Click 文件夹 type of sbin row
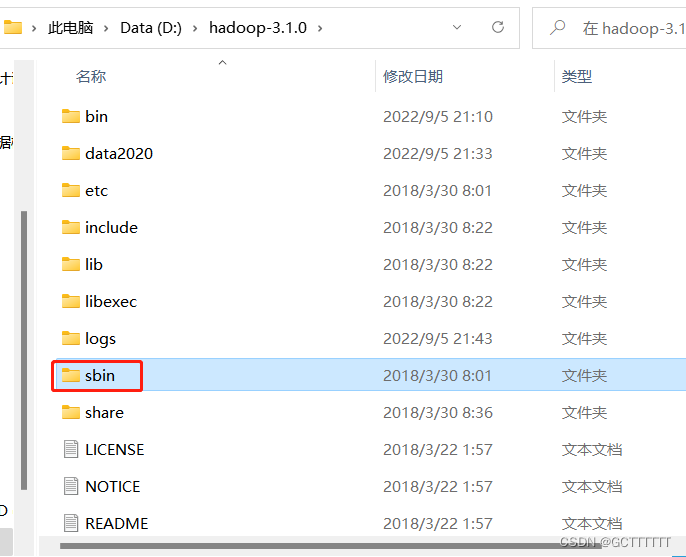Image resolution: width=686 pixels, height=557 pixels. coord(584,375)
